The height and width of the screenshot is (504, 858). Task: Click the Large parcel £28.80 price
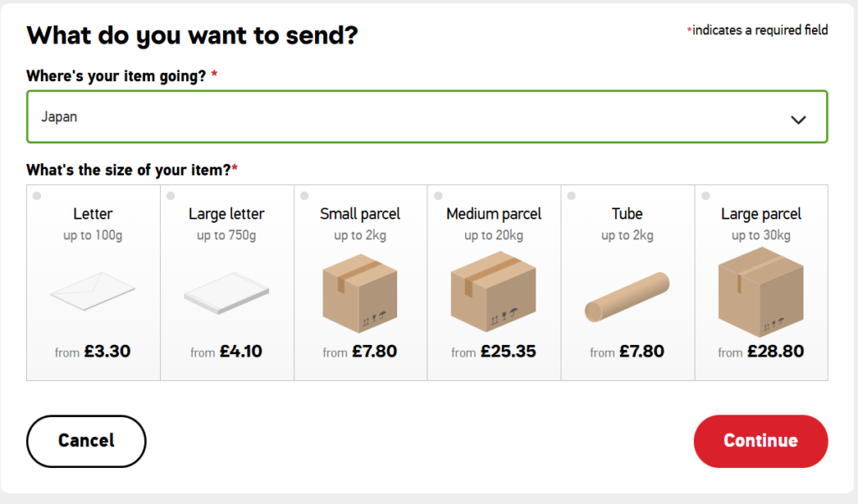click(775, 352)
